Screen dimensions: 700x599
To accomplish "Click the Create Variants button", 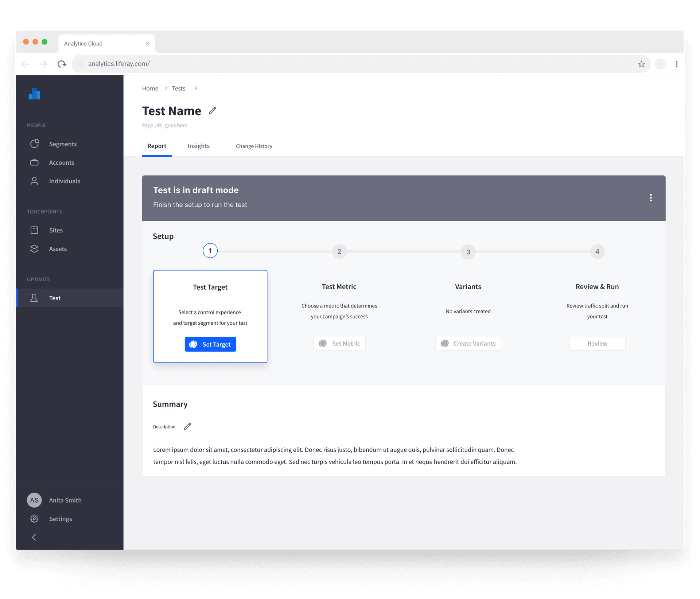I will (x=468, y=343).
